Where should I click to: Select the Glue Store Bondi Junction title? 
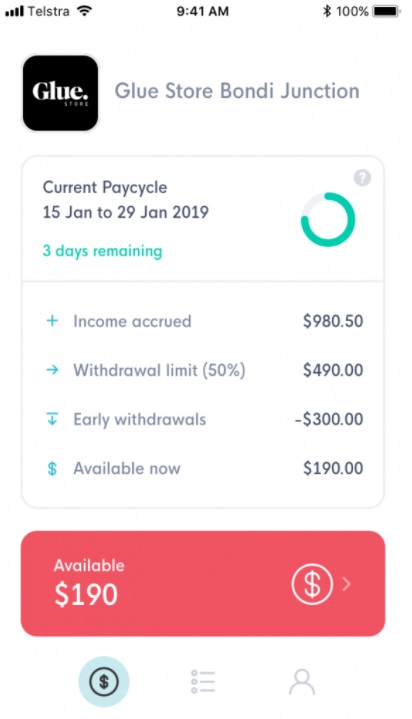tap(237, 91)
